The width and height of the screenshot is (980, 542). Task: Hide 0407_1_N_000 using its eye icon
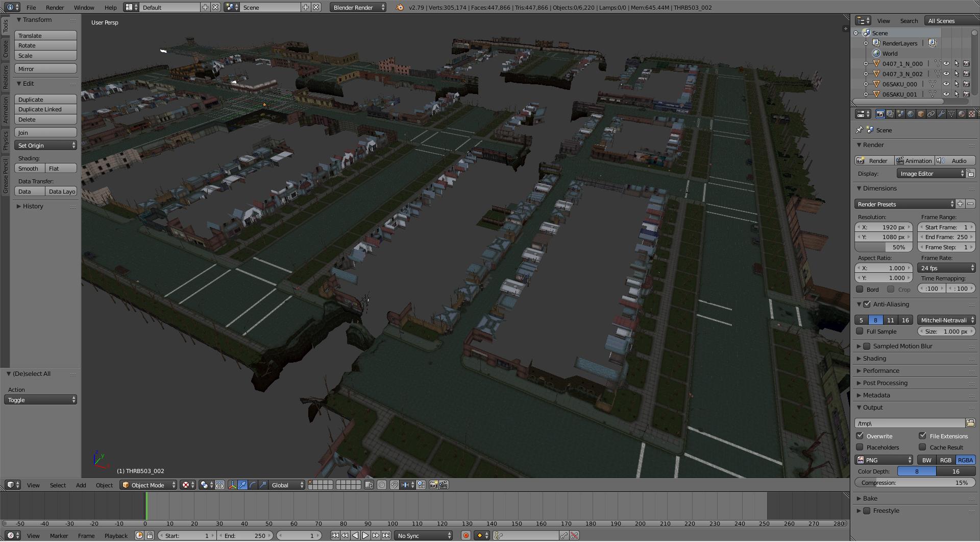946,64
